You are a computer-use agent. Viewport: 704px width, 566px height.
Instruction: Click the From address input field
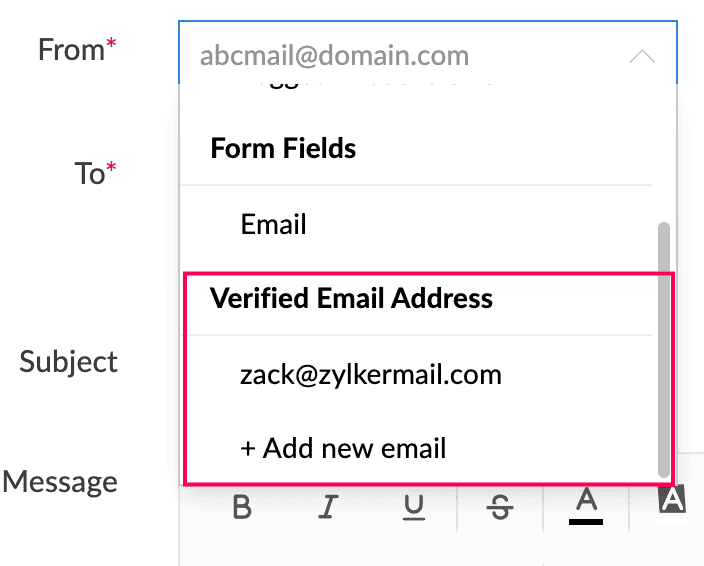point(427,53)
